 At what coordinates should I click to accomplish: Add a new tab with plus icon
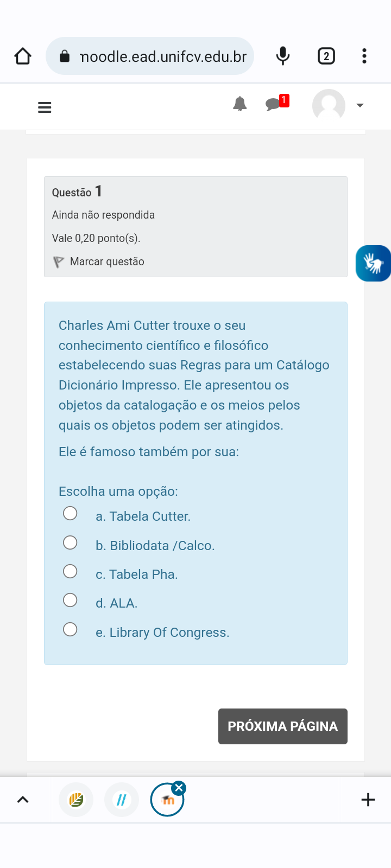click(368, 800)
